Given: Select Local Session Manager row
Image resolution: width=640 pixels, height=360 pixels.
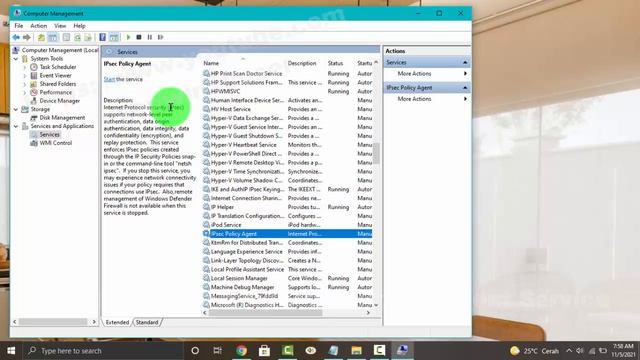Looking at the screenshot, I should click(287, 278).
